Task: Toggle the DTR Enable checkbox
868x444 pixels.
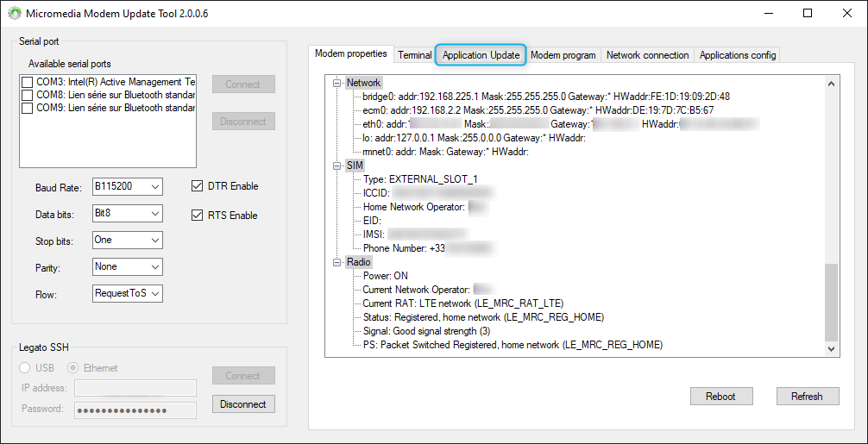Action: pyautogui.click(x=197, y=186)
